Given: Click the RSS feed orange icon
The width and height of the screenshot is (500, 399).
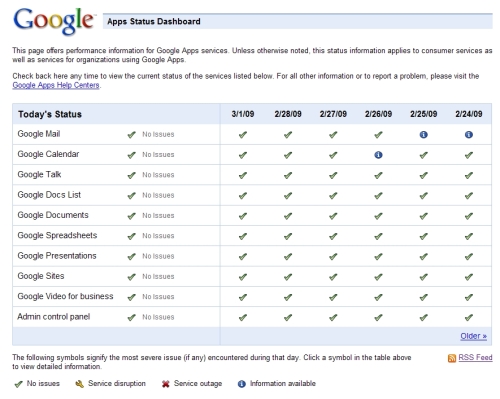Looking at the screenshot, I should click(452, 358).
